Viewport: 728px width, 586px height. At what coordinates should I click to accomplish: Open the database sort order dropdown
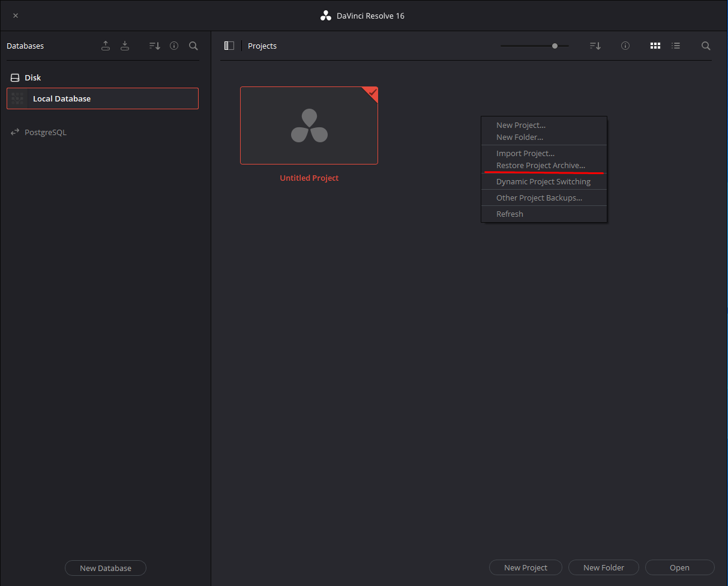(x=155, y=46)
